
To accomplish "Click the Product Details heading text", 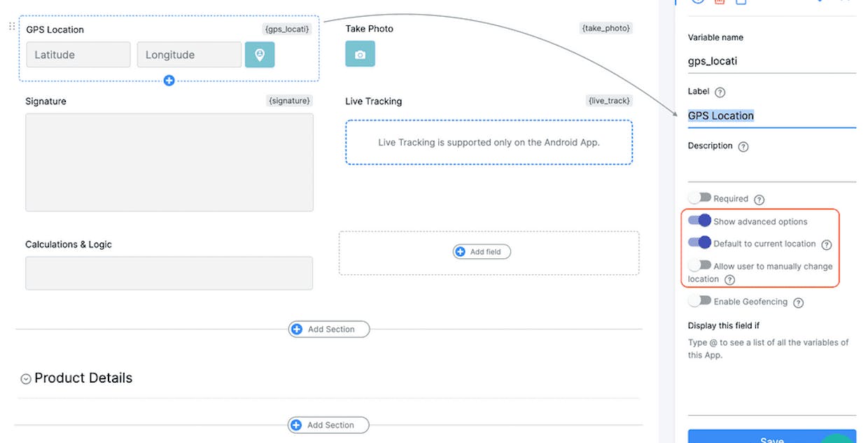I will 83,378.
